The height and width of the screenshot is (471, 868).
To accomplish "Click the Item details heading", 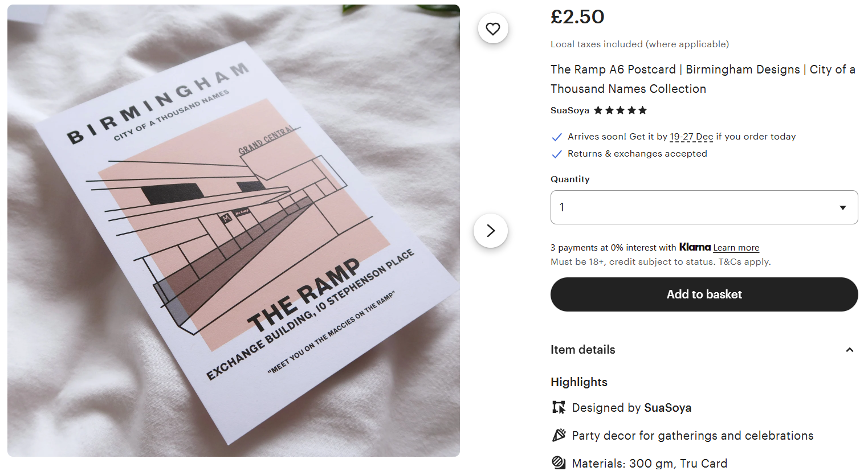I will [x=582, y=350].
